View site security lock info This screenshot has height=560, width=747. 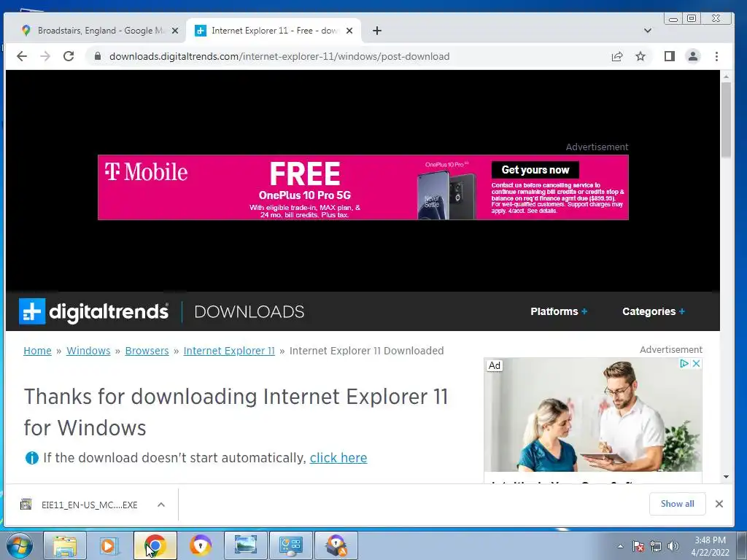click(98, 56)
